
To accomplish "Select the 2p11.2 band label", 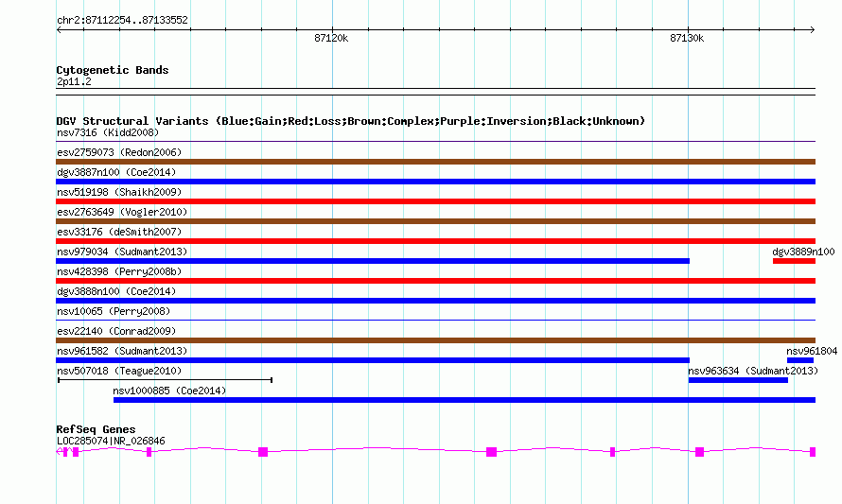I will pyautogui.click(x=74, y=81).
